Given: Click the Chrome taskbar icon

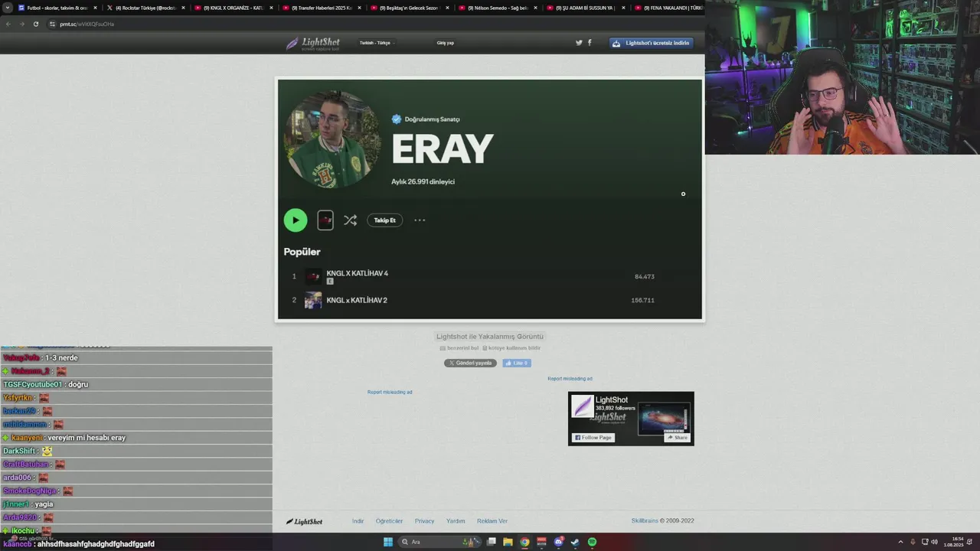Looking at the screenshot, I should 524,542.
